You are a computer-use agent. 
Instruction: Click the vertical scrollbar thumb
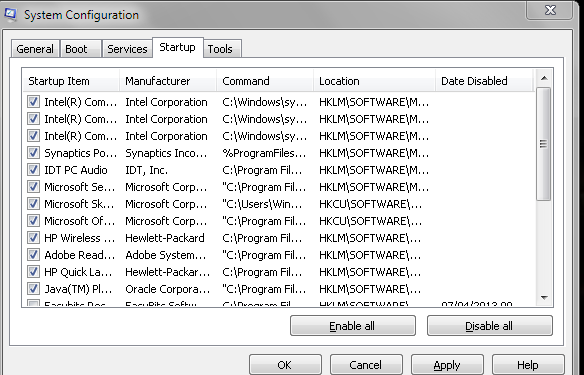point(544,144)
